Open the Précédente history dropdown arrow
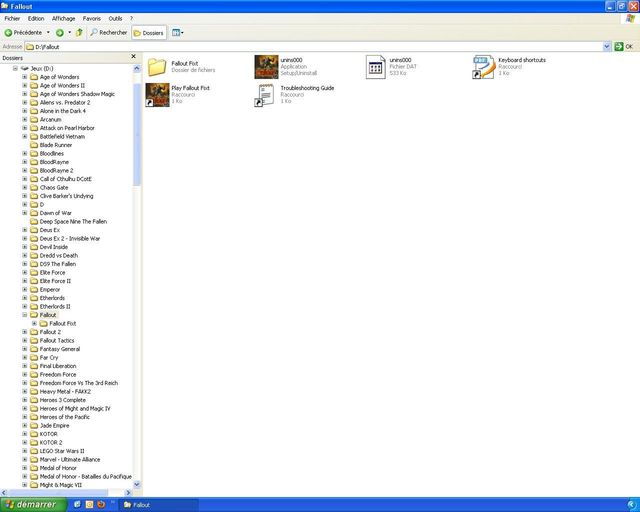 click(48, 33)
